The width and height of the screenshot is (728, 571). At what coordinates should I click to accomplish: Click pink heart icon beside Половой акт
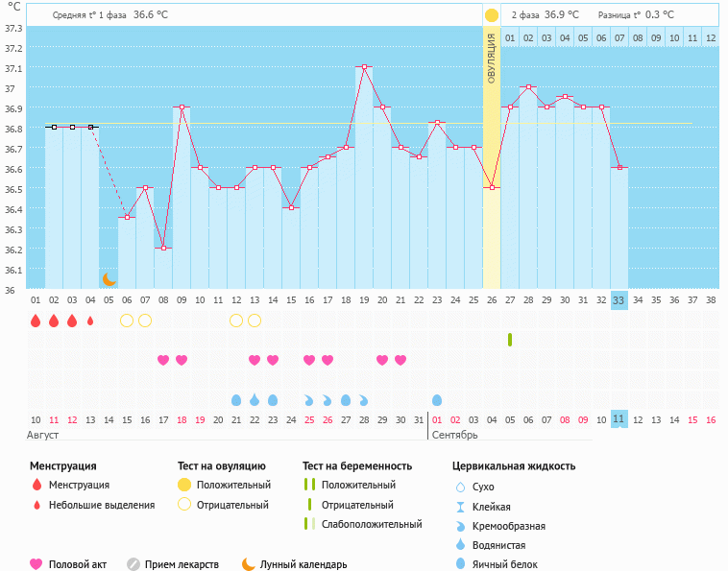(x=36, y=564)
